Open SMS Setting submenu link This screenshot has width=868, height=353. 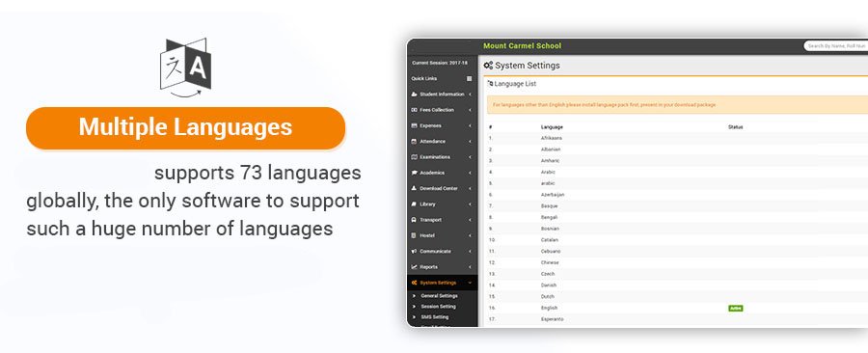click(435, 317)
